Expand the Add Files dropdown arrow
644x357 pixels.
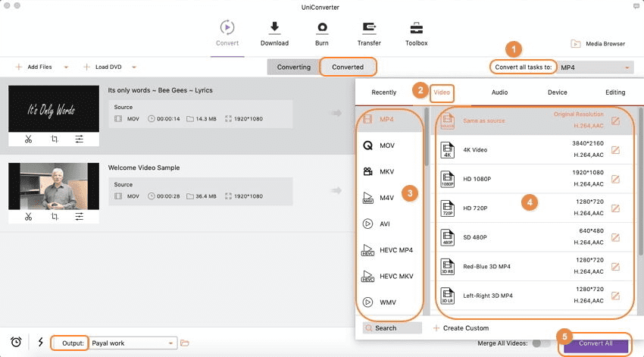[66, 67]
